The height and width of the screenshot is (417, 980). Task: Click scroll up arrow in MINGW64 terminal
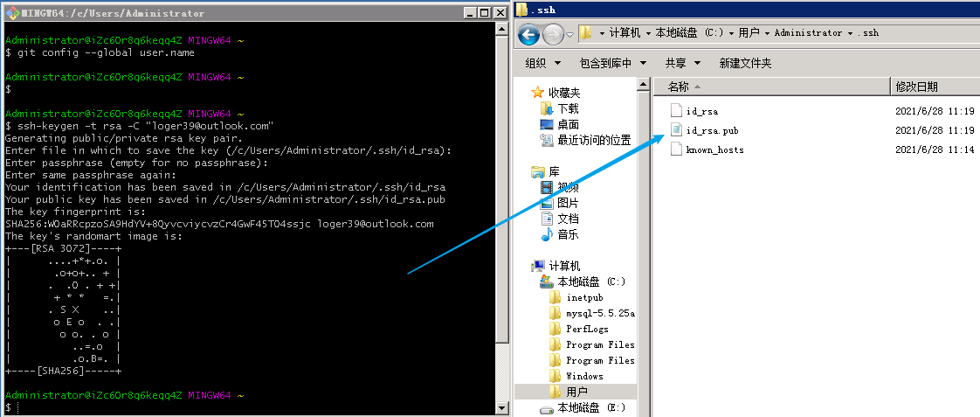point(501,29)
